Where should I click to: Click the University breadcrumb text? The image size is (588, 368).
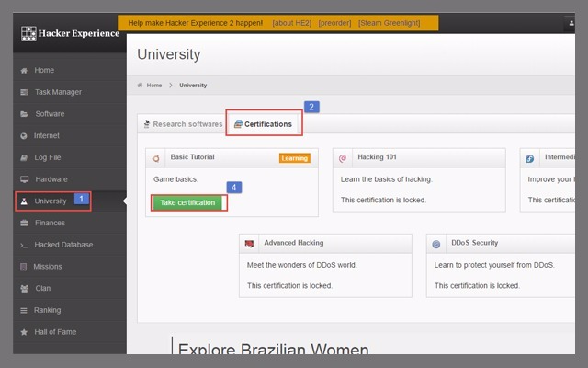click(193, 86)
